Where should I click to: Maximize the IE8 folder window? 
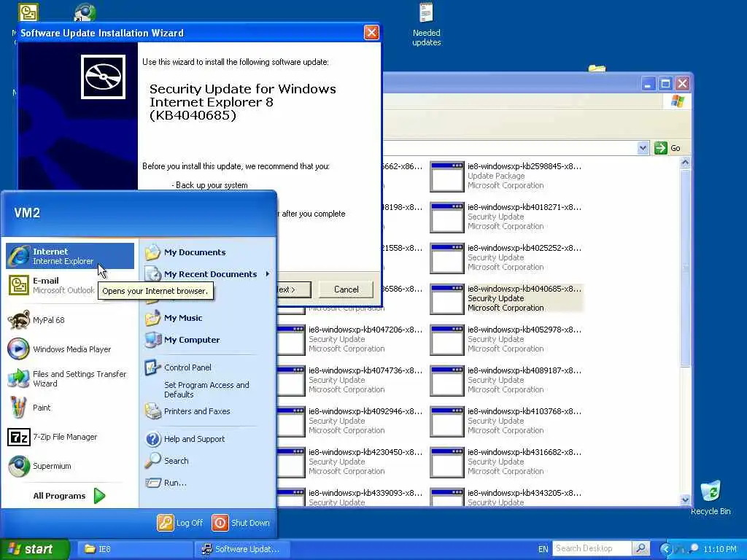point(665,84)
